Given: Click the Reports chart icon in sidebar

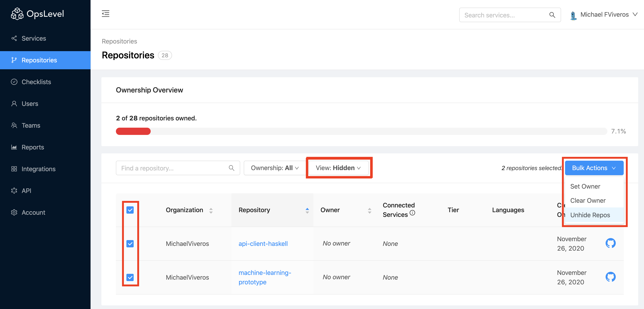Looking at the screenshot, I should point(14,147).
